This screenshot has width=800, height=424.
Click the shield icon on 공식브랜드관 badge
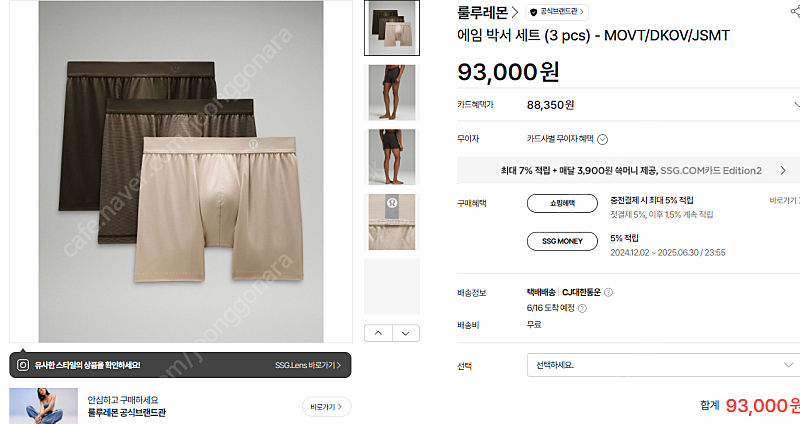point(534,12)
